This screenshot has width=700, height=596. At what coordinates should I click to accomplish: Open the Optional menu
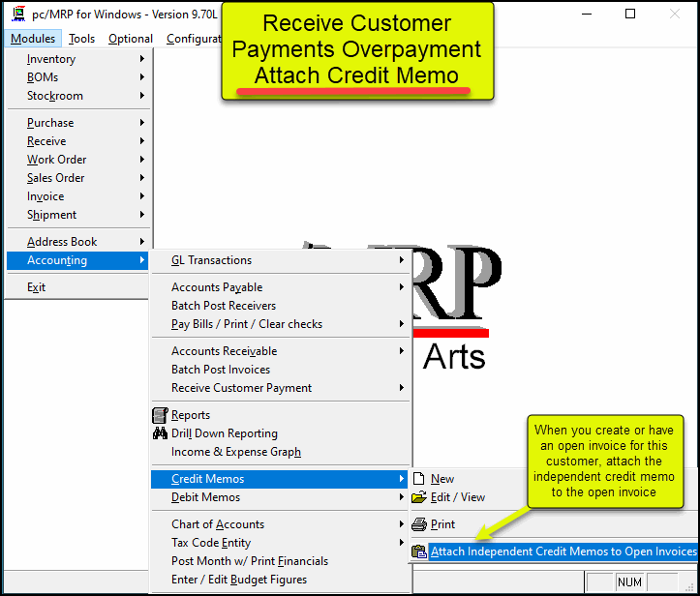pyautogui.click(x=131, y=39)
